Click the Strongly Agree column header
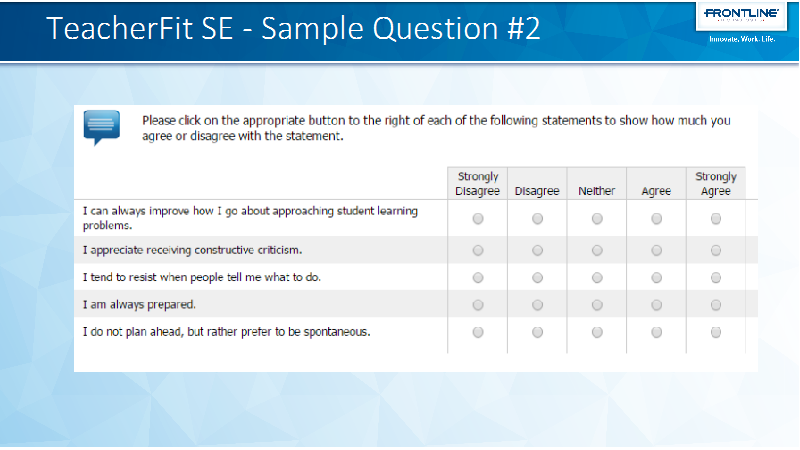Screen dimensions: 800x450 pos(716,184)
